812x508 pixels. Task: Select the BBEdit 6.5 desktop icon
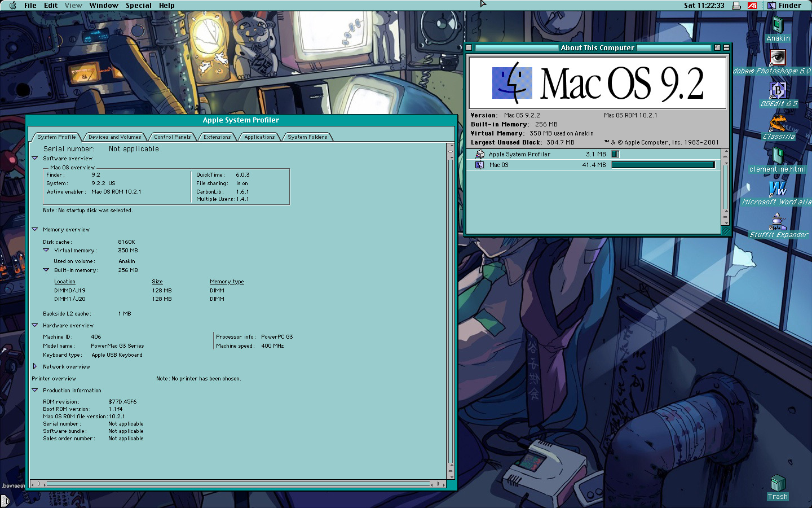point(778,91)
